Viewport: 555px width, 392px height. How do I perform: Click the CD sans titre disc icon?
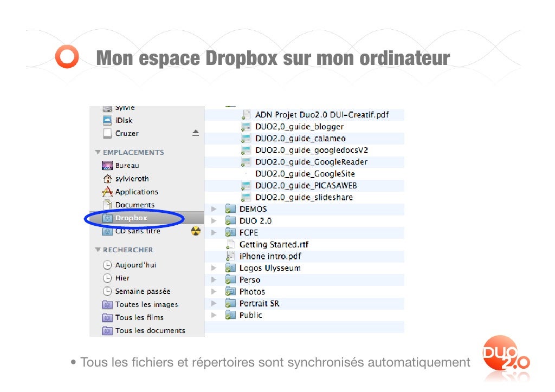(107, 231)
